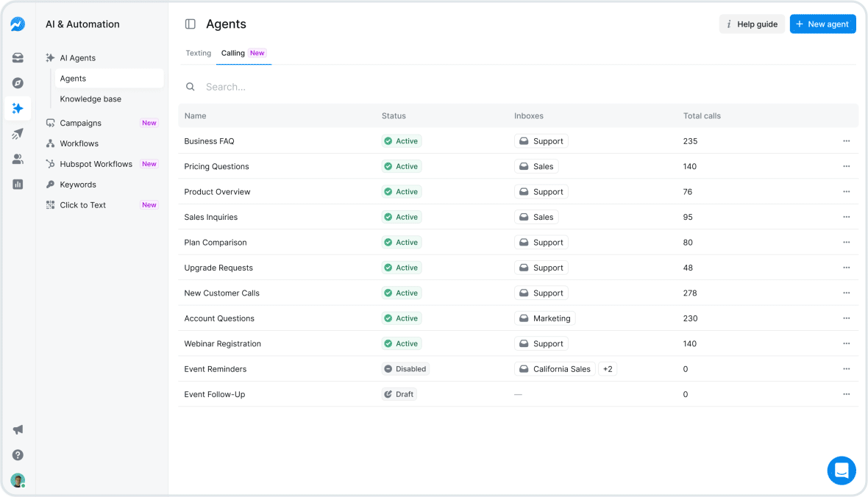The width and height of the screenshot is (868, 497).
Task: Open the options menu for Event Follow-Up
Action: [x=846, y=394]
